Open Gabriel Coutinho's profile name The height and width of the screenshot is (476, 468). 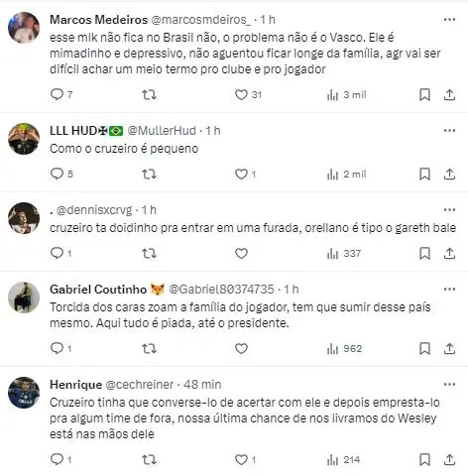(98, 290)
